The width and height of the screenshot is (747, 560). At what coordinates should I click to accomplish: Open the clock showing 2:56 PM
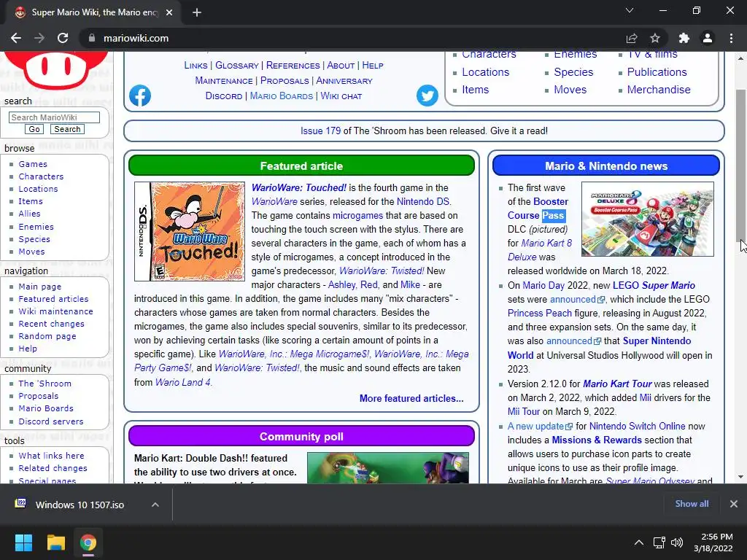pyautogui.click(x=713, y=542)
